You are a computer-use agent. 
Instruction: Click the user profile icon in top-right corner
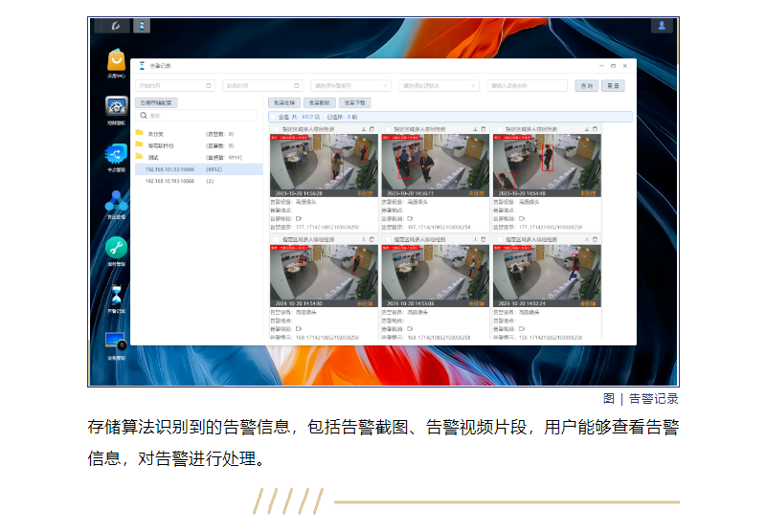[661, 26]
